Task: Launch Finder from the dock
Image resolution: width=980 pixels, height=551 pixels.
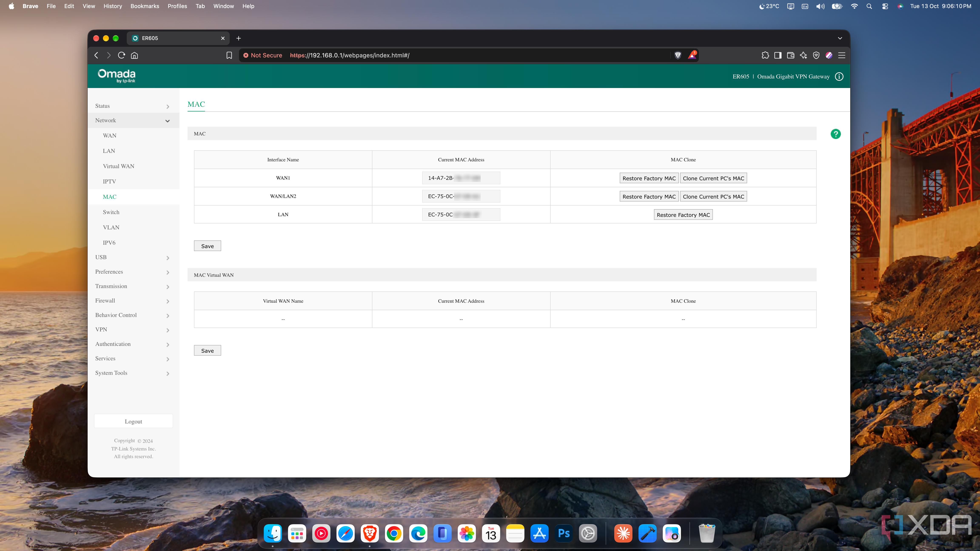Action: 273,534
